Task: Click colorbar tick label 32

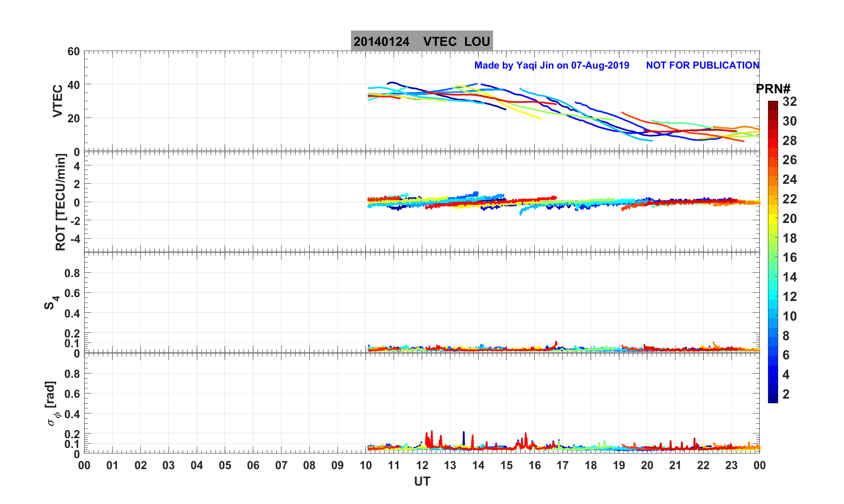Action: click(x=790, y=102)
